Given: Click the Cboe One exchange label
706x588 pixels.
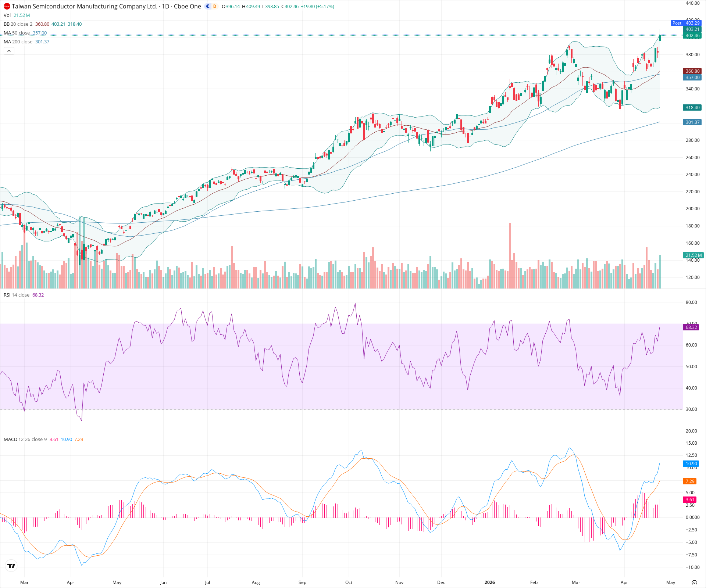Looking at the screenshot, I should 188,6.
